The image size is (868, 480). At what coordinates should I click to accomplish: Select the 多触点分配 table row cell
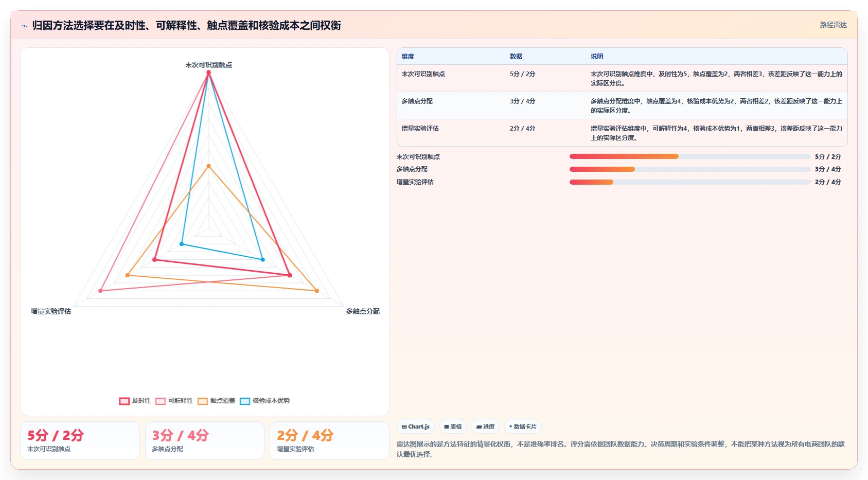tap(417, 101)
